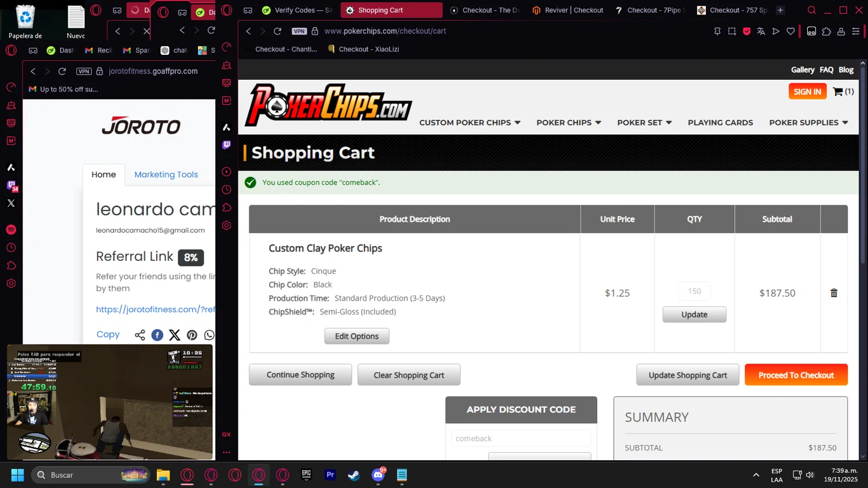The image size is (868, 488).
Task: Open Aria AI in the PokerChips window sidebar
Action: pos(227,127)
